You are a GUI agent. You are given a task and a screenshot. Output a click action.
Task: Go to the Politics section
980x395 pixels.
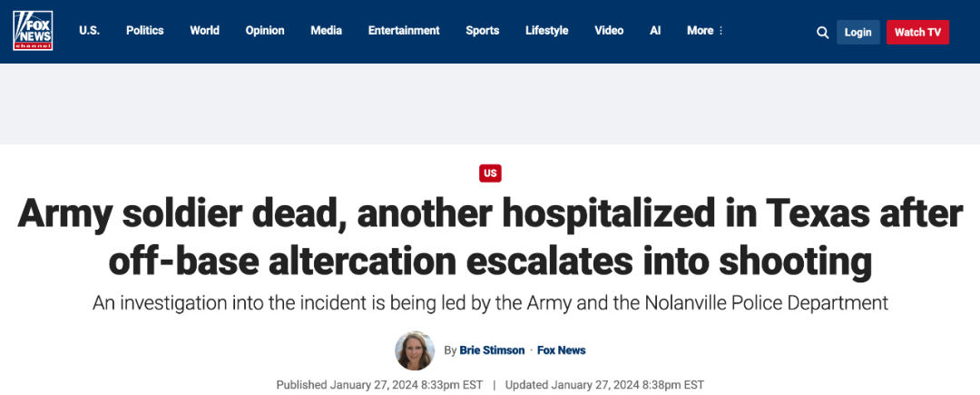tap(145, 31)
